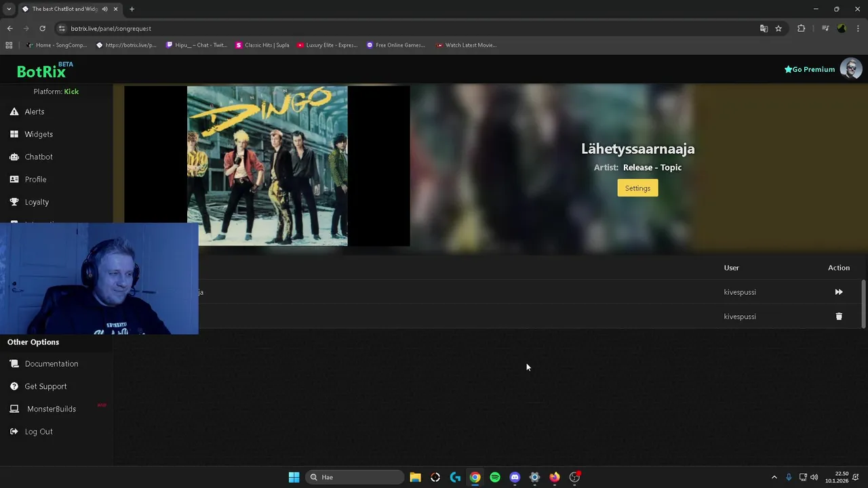Open the Classic Hits Supla bookmark
Viewport: 868px width, 488px height.
point(262,45)
